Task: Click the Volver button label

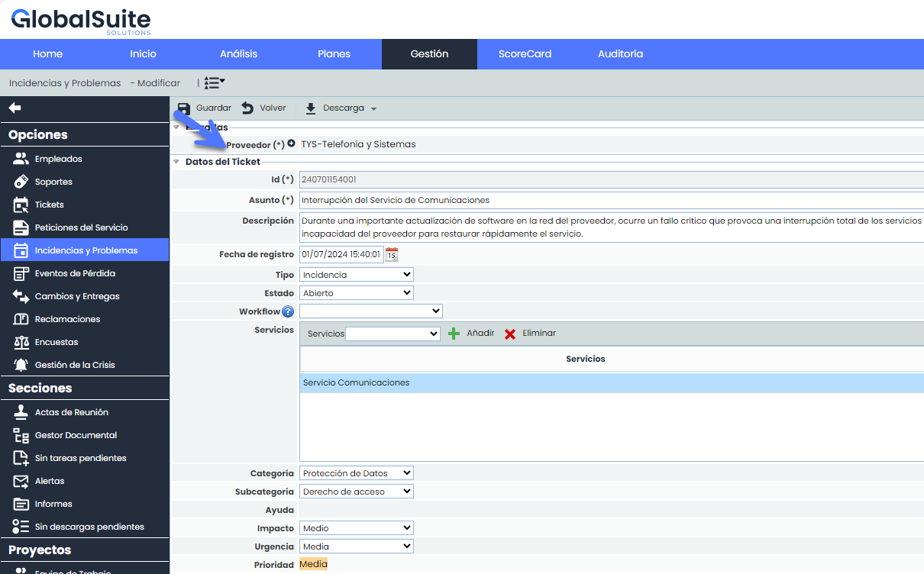Action: pos(273,108)
